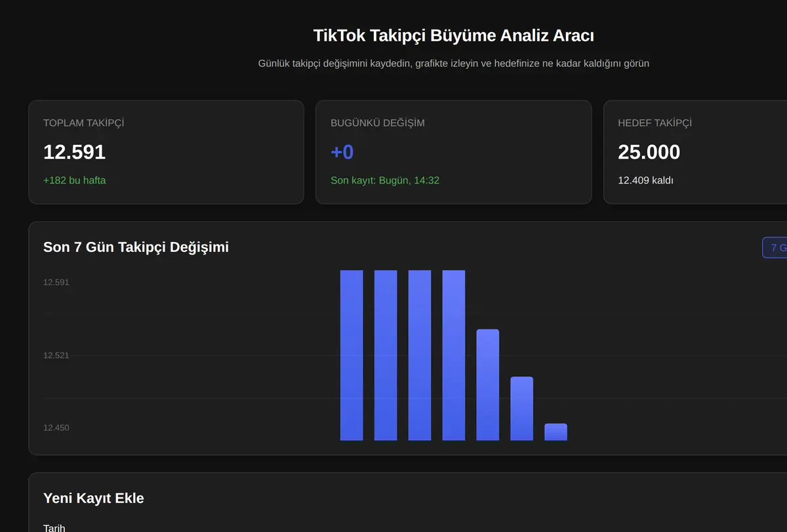Click the Son 7 Gün Takipçi Değişimi heading
The image size is (787, 532).
[136, 247]
